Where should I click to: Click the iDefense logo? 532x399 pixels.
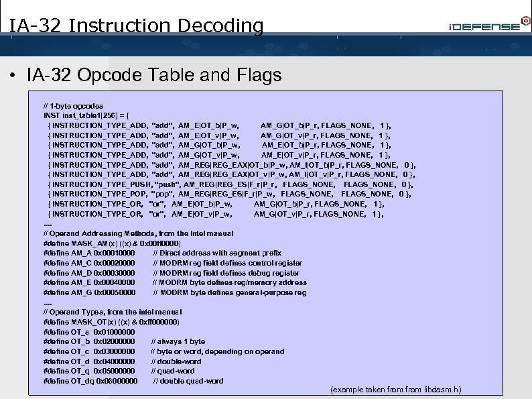tap(490, 24)
